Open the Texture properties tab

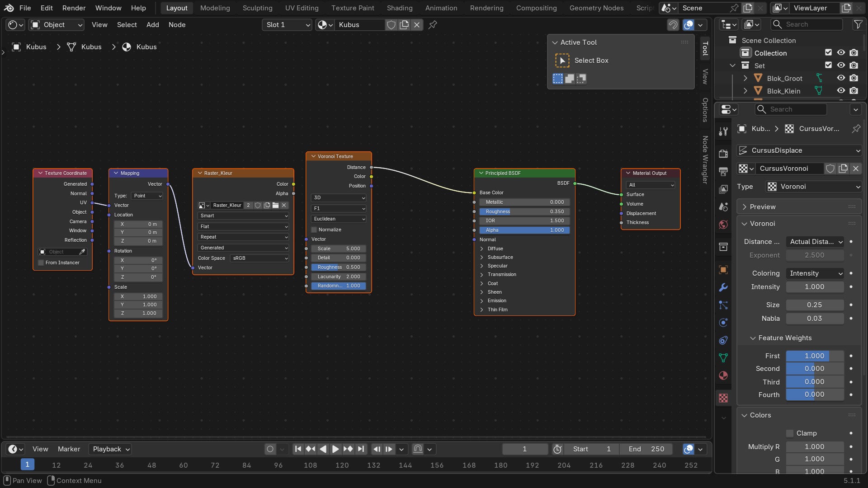pyautogui.click(x=723, y=398)
